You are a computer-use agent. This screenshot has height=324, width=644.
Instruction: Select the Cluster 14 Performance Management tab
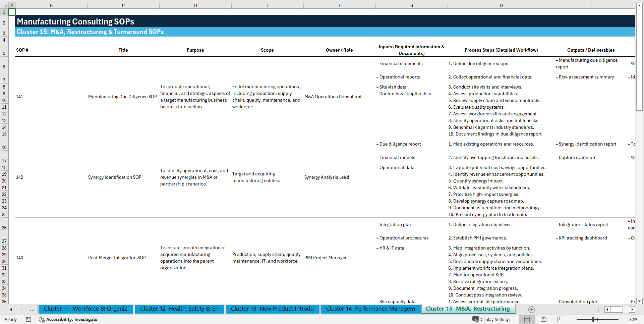click(370, 309)
